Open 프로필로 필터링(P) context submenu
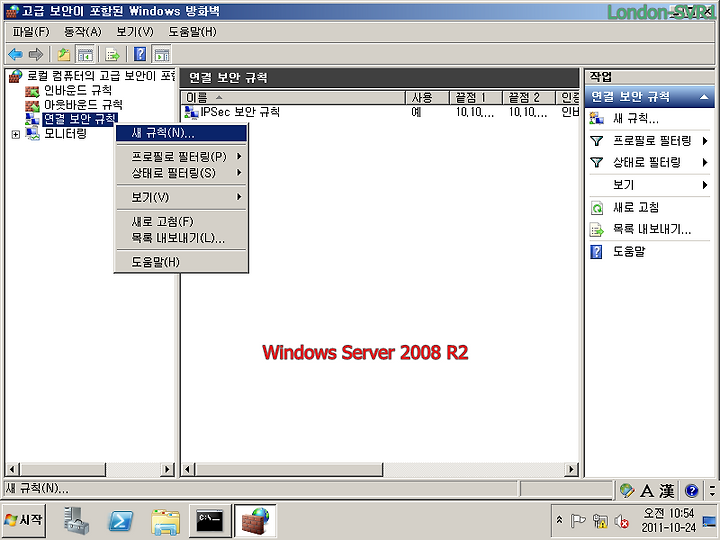 pos(181,157)
